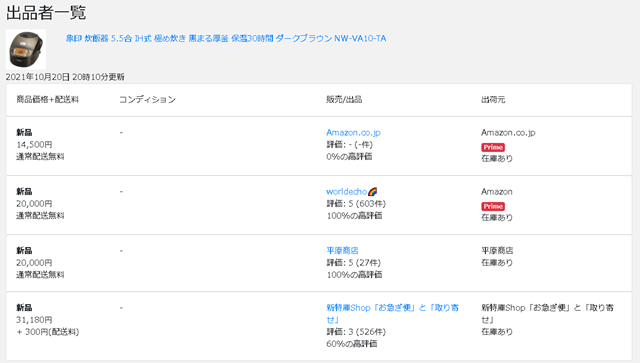
Task: Click 出荷元 column header
Action: click(493, 100)
